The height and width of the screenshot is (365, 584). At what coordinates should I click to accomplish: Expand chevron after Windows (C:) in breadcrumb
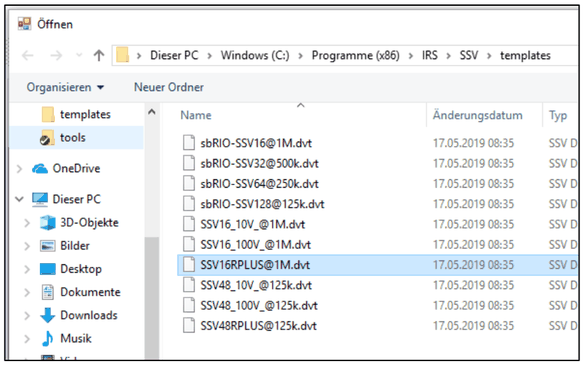[300, 56]
